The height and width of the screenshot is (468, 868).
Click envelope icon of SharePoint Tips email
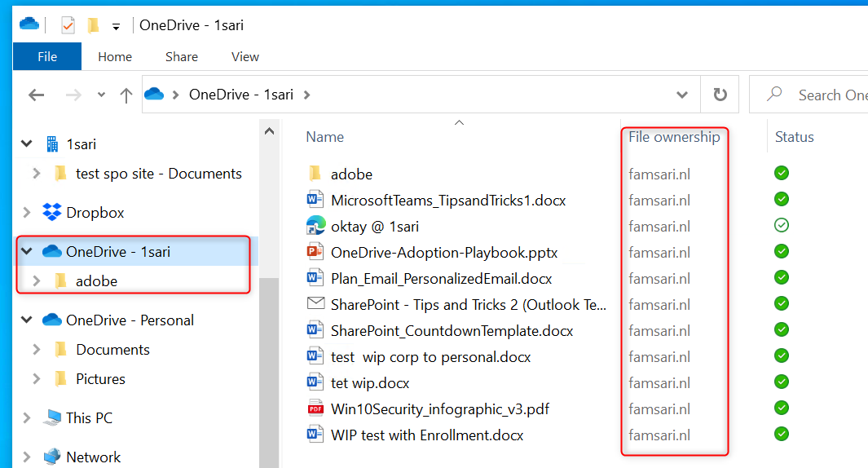click(x=315, y=303)
